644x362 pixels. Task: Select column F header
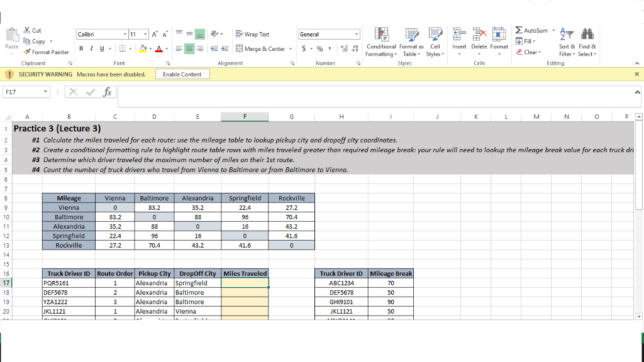pyautogui.click(x=245, y=116)
